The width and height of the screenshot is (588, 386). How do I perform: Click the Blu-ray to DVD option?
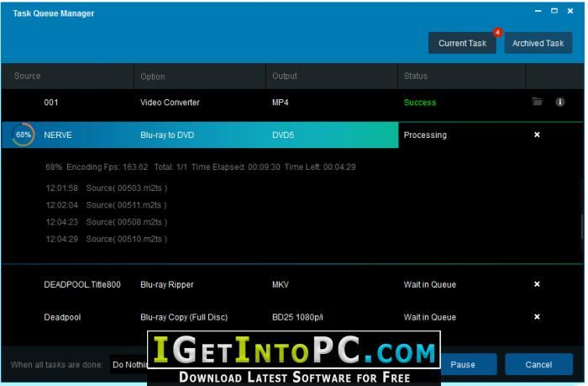pos(167,135)
